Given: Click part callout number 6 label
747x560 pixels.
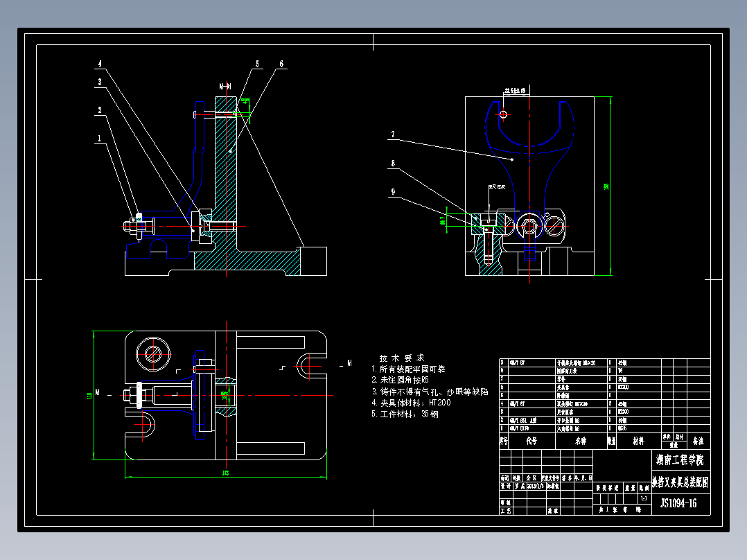Looking at the screenshot, I should point(281,64).
